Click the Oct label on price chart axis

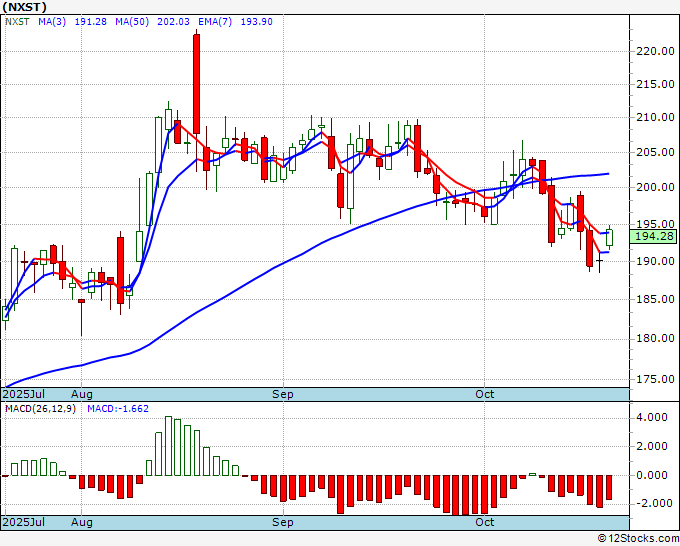click(x=484, y=394)
